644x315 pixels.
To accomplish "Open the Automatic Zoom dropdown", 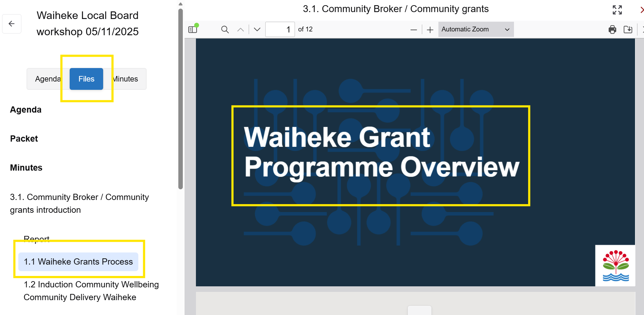I will click(x=476, y=29).
